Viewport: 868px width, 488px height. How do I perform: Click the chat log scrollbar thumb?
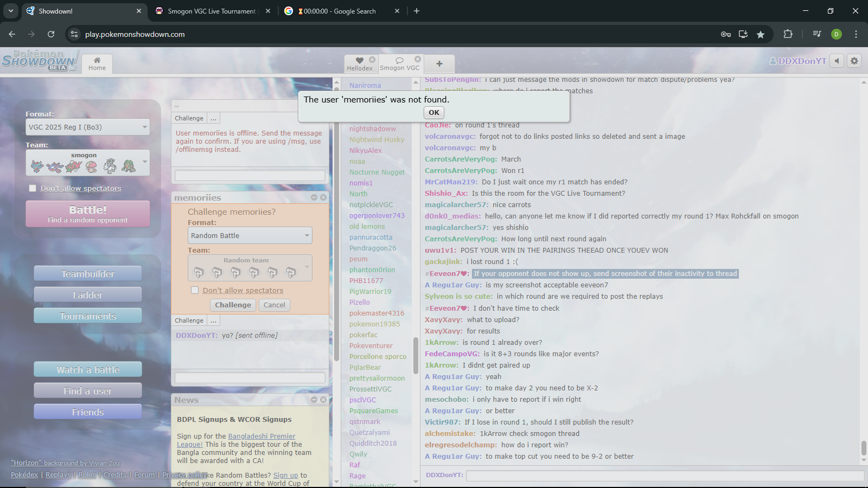(x=864, y=448)
